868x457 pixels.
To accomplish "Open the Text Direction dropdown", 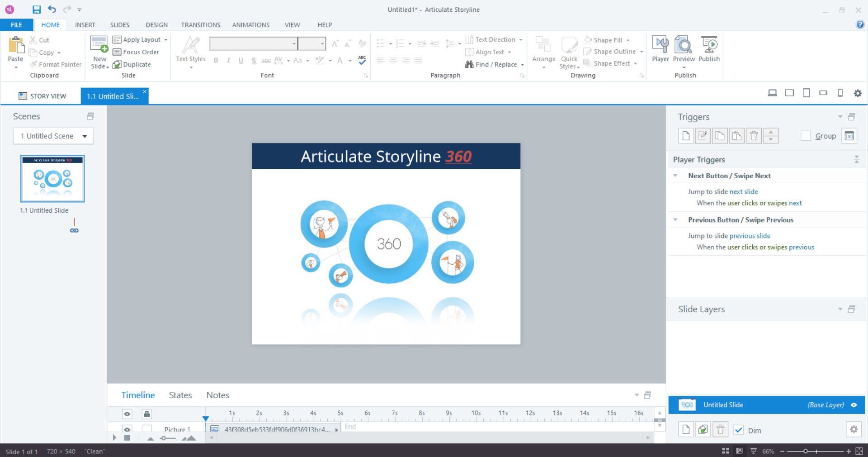I will coord(521,40).
